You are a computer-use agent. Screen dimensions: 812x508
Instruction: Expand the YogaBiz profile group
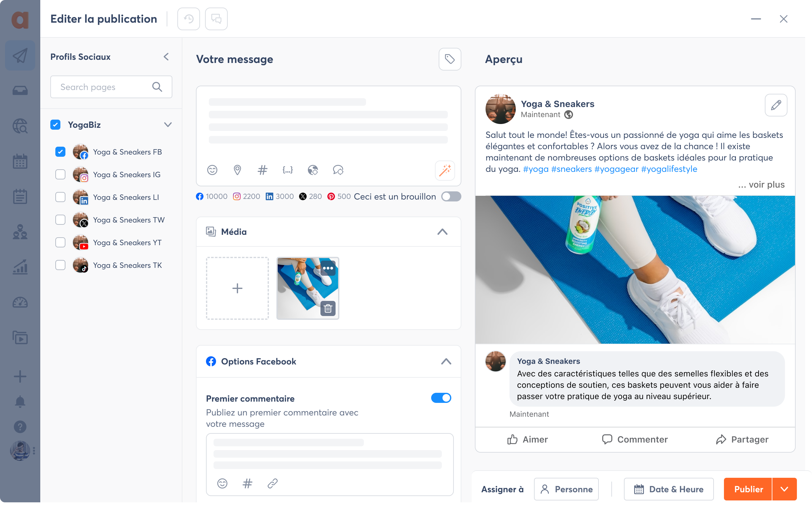[x=167, y=125]
